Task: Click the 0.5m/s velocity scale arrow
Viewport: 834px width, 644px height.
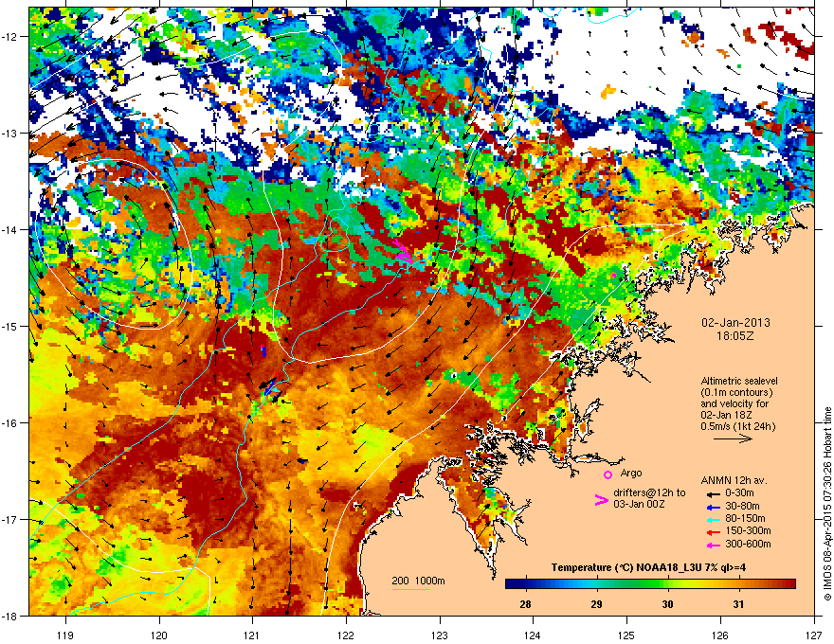Action: pos(733,438)
